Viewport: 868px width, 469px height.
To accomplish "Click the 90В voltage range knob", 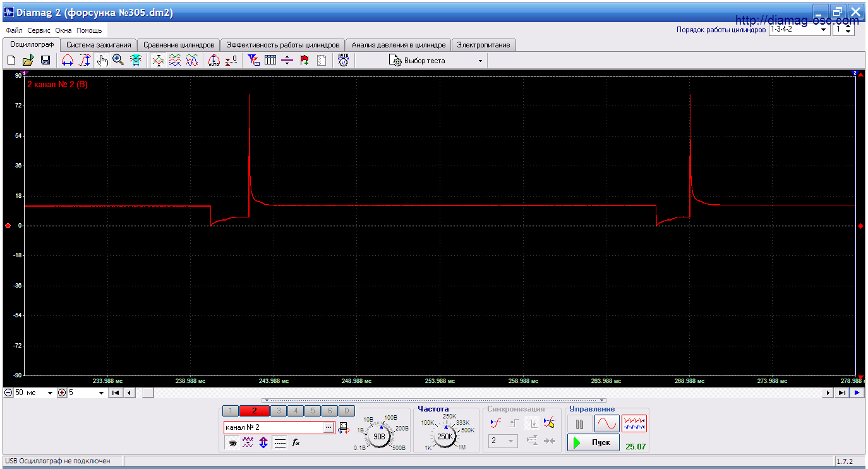I will tap(379, 436).
